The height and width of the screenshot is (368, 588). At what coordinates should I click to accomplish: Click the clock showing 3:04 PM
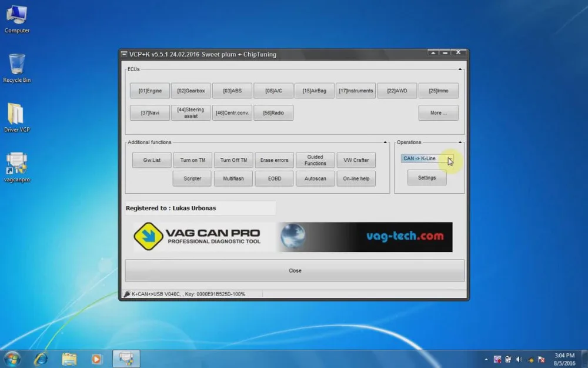564,359
